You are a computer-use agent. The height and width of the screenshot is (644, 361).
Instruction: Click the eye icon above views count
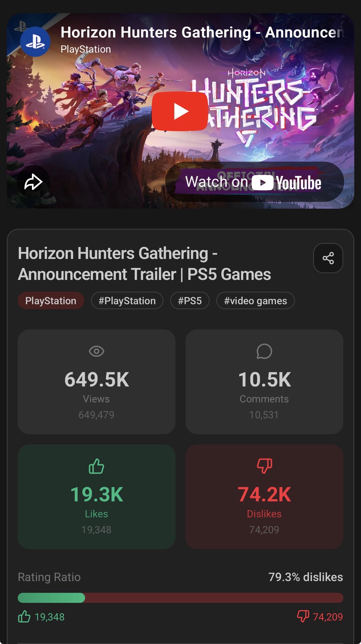click(96, 351)
